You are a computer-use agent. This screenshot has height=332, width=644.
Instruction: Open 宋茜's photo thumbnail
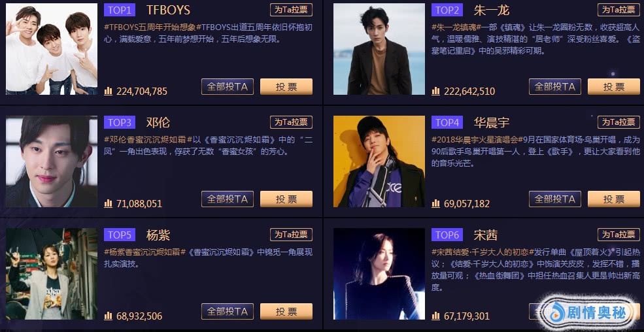(379, 274)
